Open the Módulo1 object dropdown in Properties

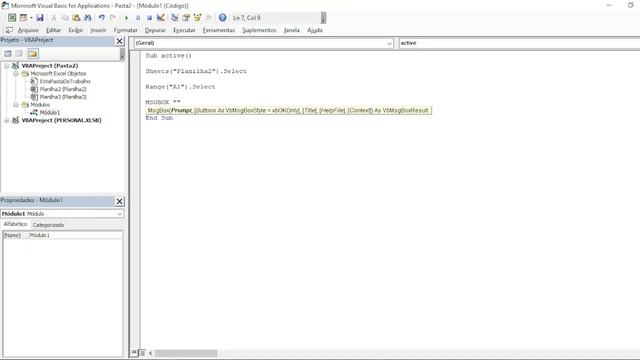pos(119,213)
